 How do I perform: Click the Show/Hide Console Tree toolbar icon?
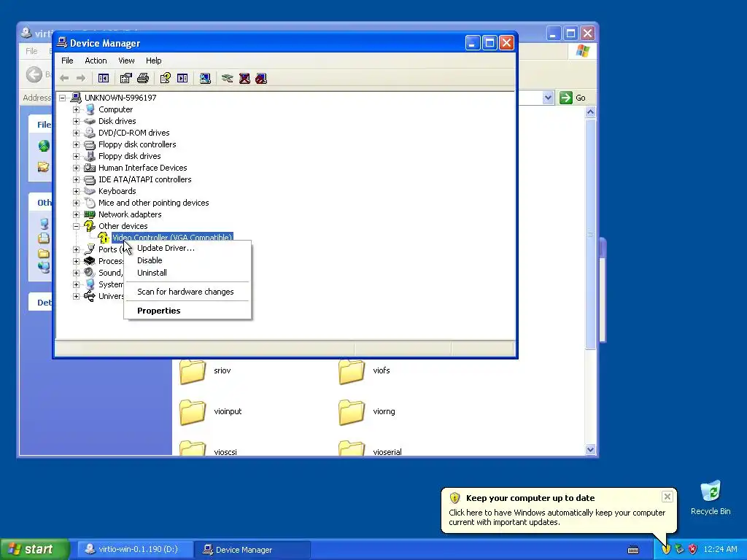pos(104,78)
